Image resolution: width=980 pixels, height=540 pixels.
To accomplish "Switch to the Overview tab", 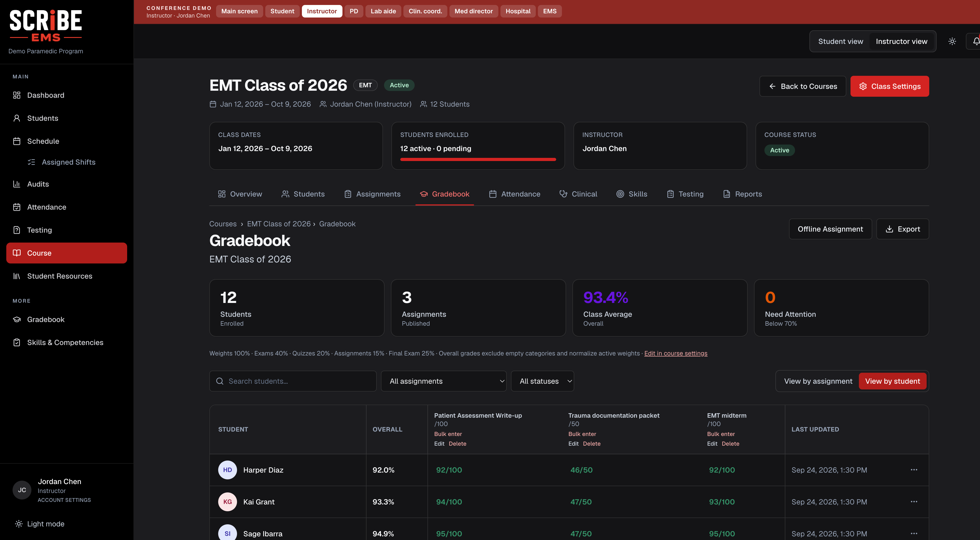I will [x=240, y=194].
